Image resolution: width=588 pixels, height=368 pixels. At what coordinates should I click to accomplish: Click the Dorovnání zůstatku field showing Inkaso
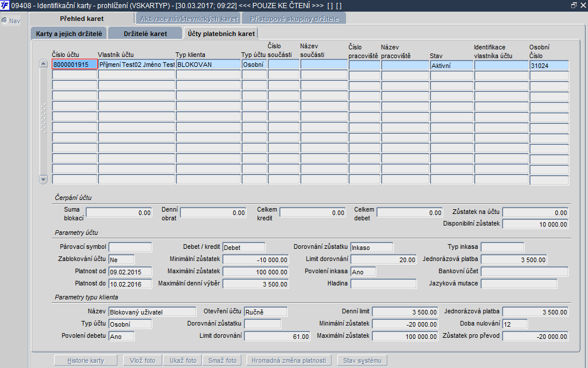click(372, 247)
